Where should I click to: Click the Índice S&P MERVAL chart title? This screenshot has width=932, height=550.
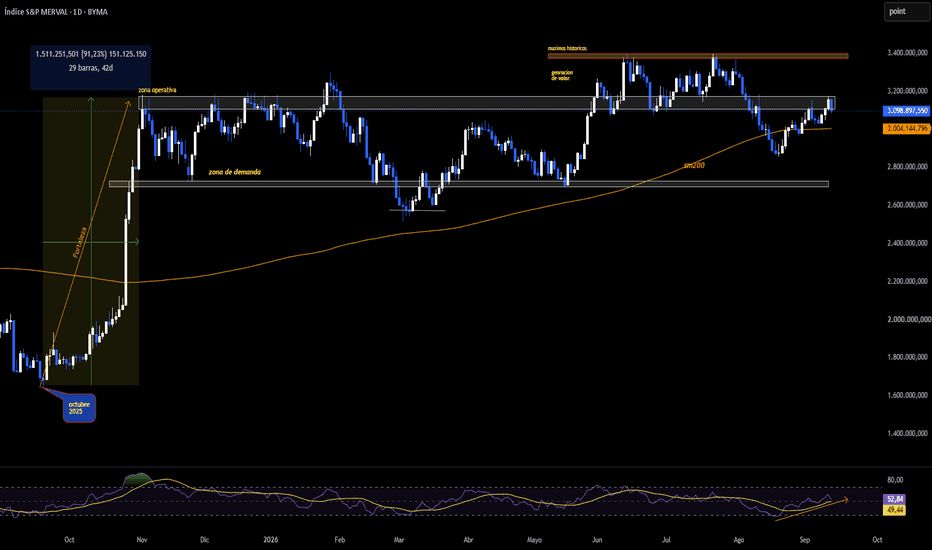tap(56, 12)
